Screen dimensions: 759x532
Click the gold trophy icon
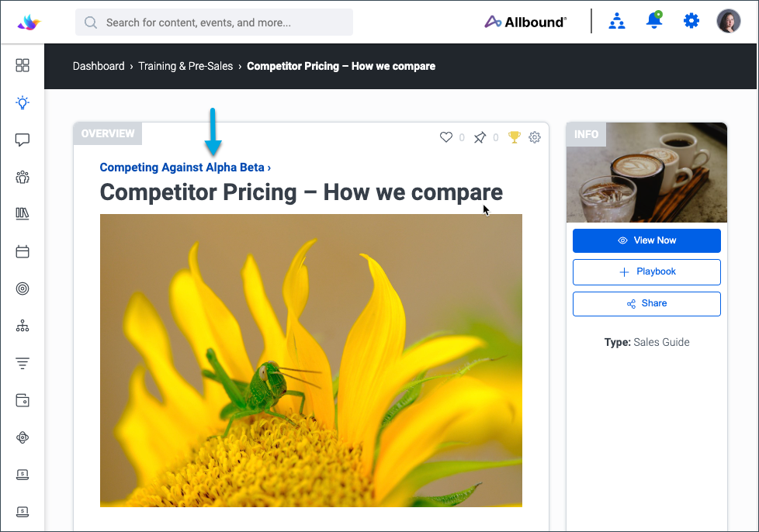tap(514, 137)
